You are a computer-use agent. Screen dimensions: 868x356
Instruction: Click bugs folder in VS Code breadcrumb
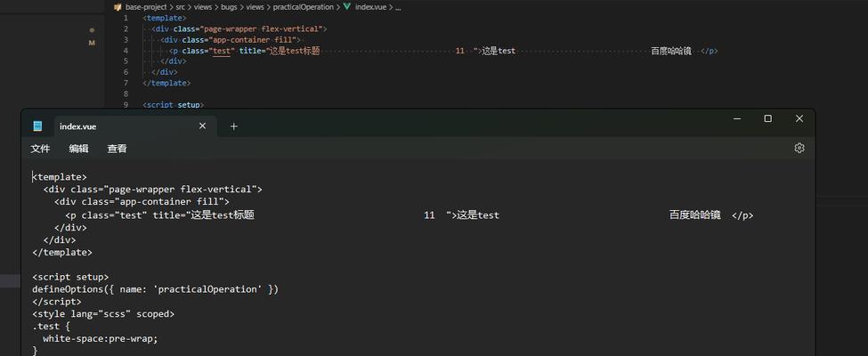tap(229, 7)
